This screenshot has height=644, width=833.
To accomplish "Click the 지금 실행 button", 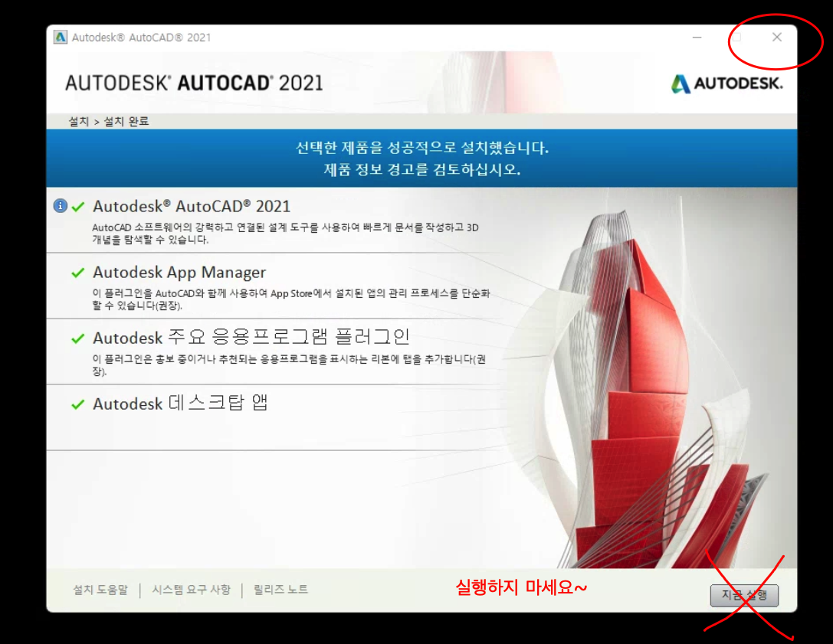I will (x=744, y=595).
